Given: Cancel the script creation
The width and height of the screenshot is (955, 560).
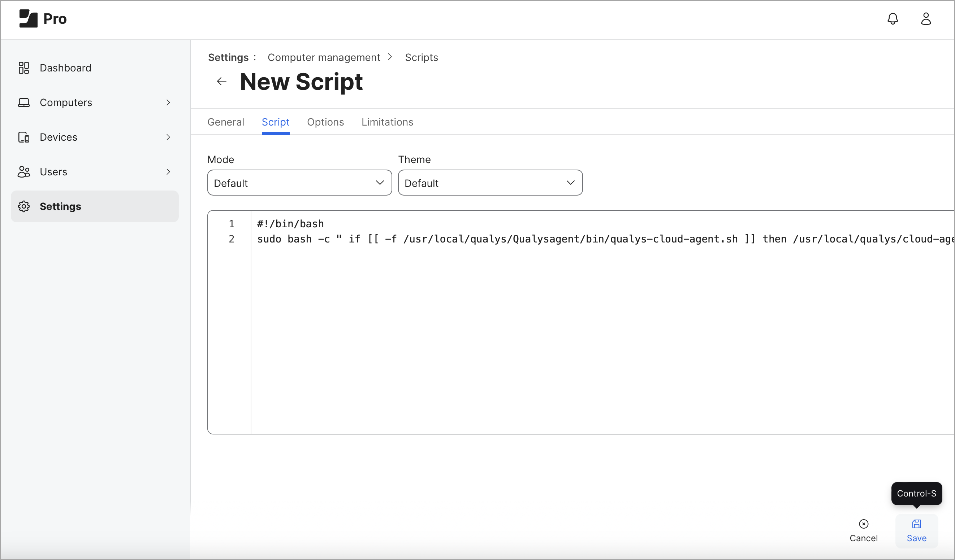Looking at the screenshot, I should (x=864, y=530).
